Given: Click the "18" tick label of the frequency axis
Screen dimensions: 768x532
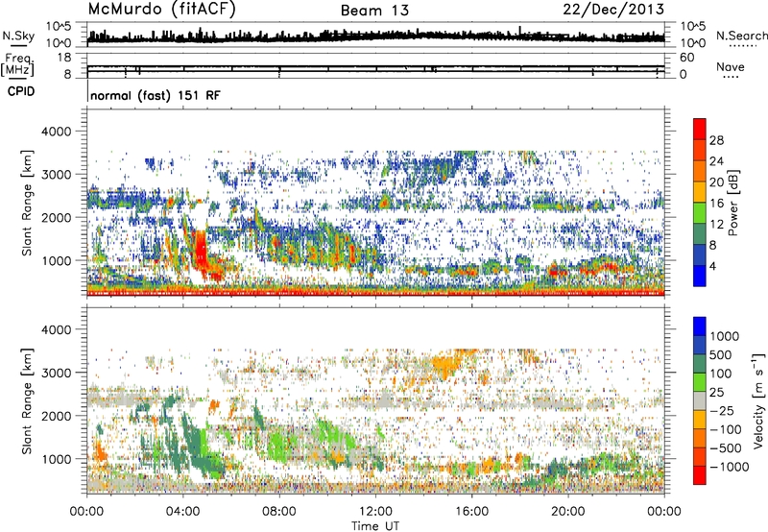Looking at the screenshot, I should [x=63, y=58].
